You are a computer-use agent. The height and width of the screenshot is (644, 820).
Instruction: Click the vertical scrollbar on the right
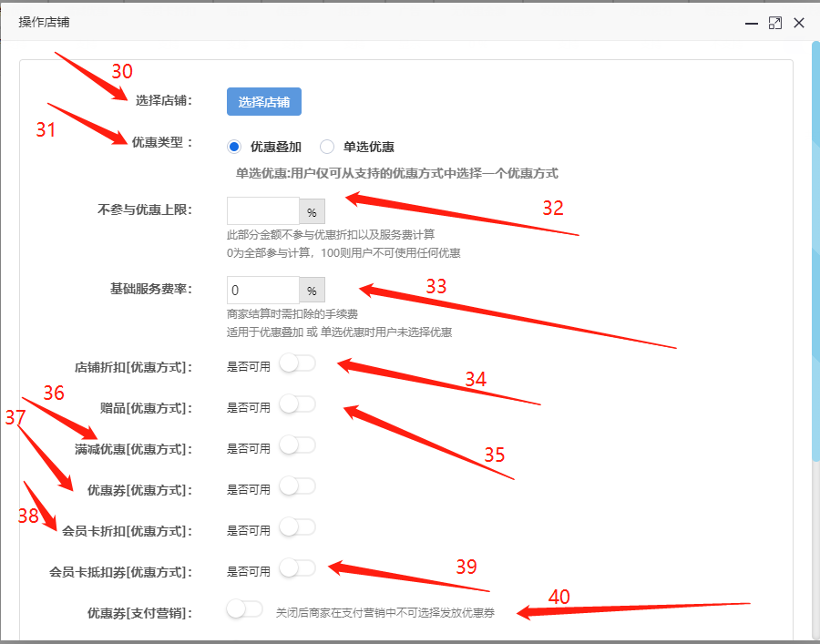(815, 273)
